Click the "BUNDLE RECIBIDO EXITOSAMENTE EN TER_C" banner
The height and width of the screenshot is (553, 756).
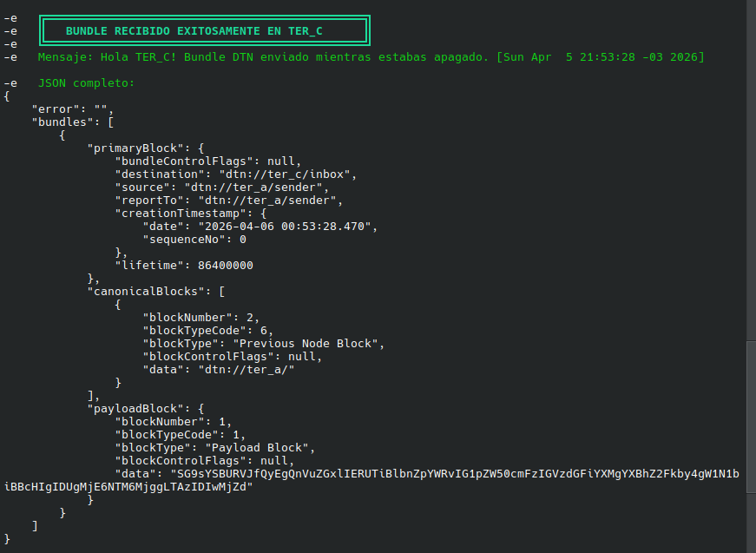(205, 31)
